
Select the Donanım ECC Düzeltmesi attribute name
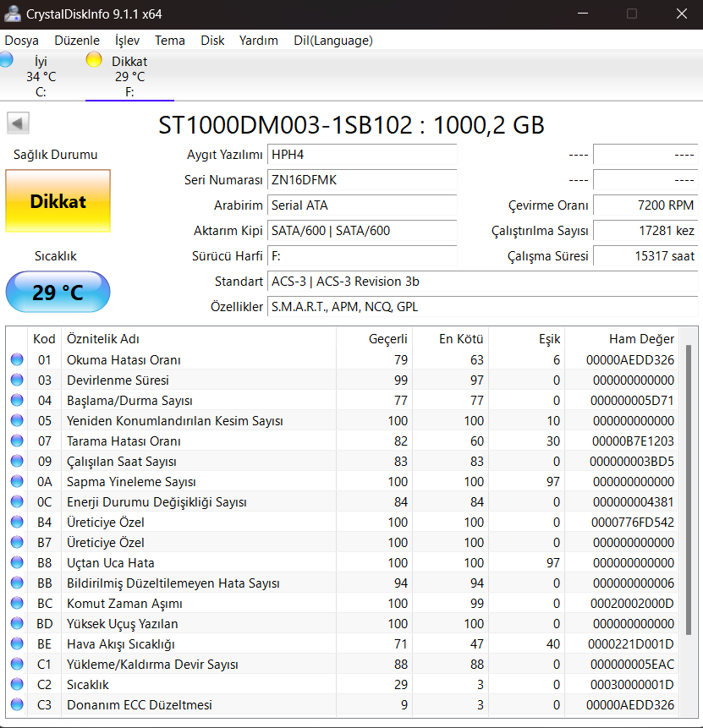[140, 705]
